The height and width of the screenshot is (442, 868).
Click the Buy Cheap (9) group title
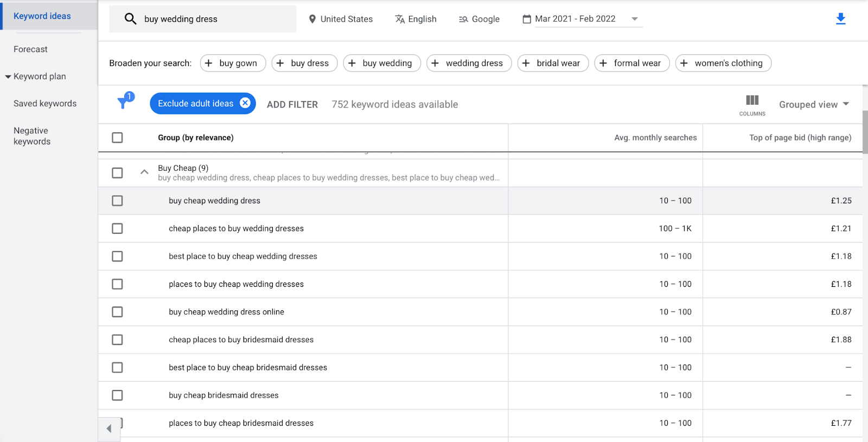coord(183,168)
